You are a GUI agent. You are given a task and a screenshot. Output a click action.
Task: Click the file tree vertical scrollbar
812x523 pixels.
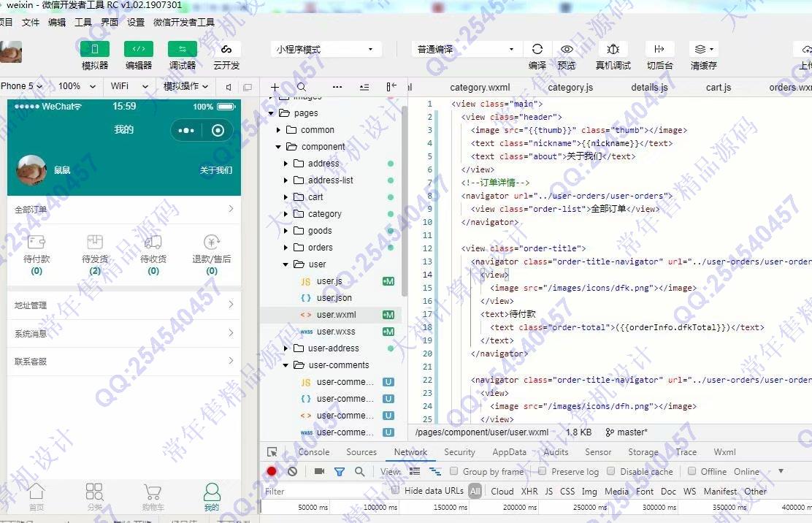pos(404,202)
